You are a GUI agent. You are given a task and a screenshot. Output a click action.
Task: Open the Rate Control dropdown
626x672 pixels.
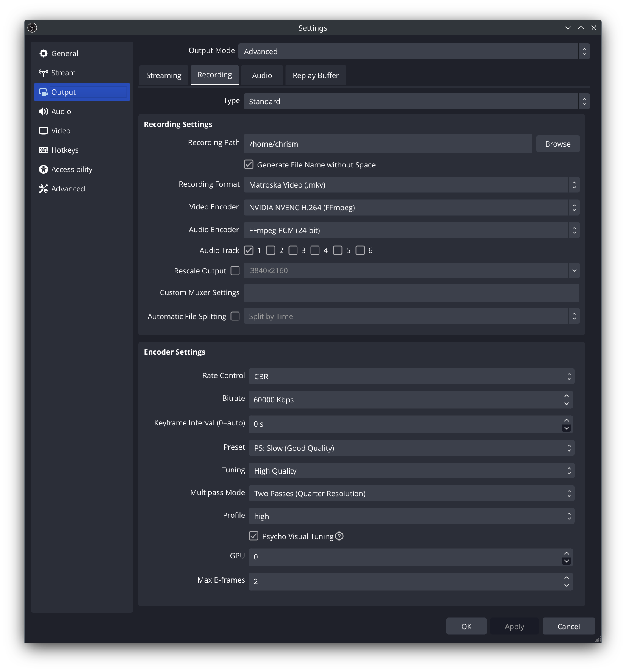(411, 376)
